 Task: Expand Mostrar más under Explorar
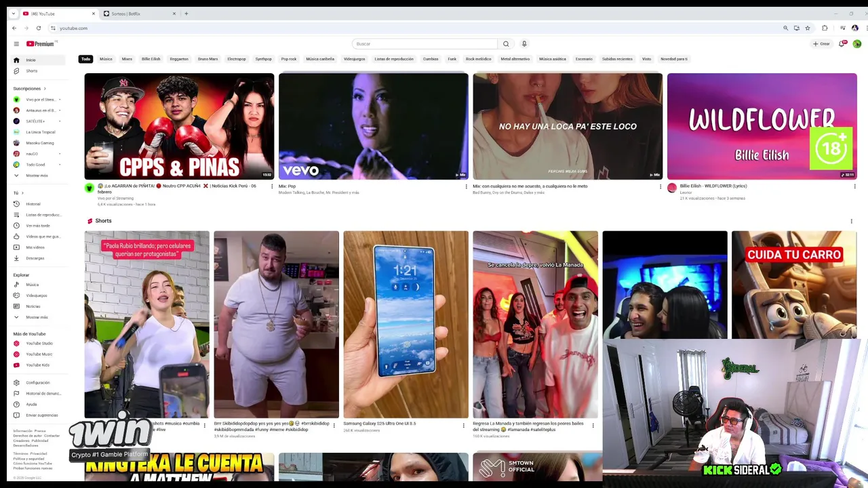click(38, 317)
